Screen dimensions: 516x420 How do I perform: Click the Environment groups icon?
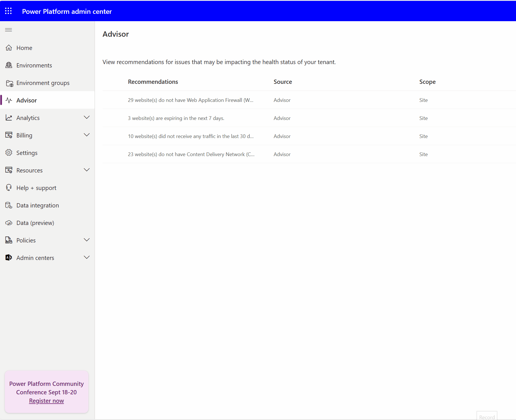coord(9,83)
